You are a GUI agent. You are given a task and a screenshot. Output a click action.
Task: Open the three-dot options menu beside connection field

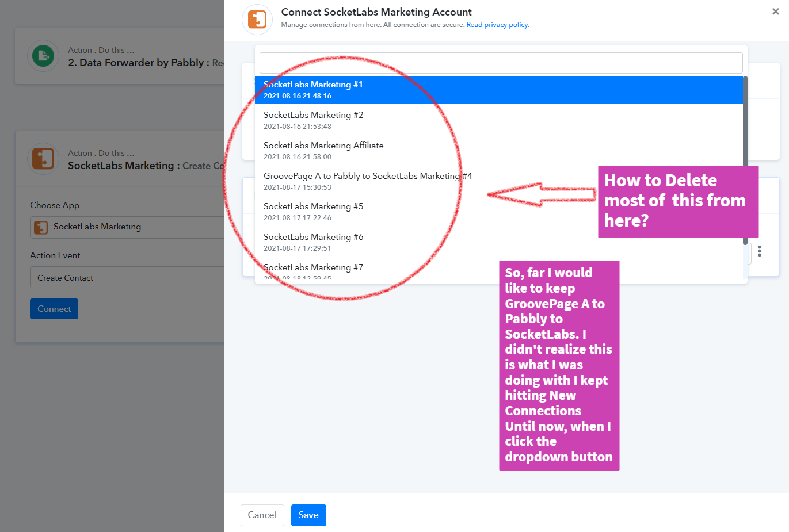760,251
